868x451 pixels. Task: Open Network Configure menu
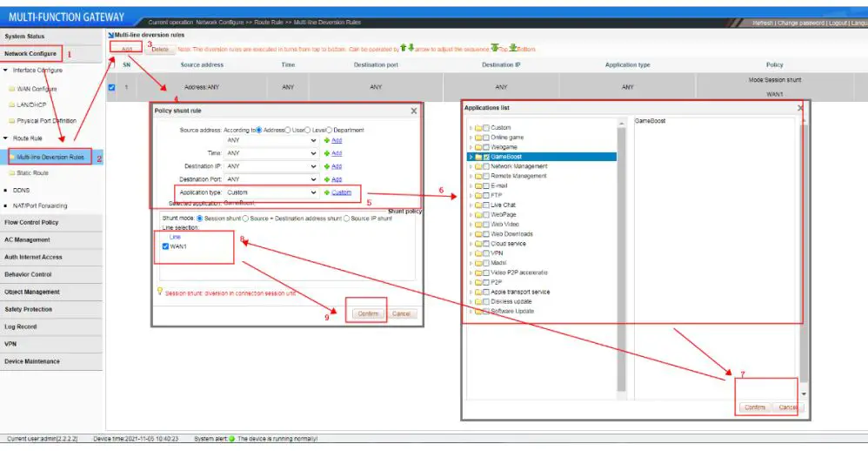pyautogui.click(x=51, y=54)
